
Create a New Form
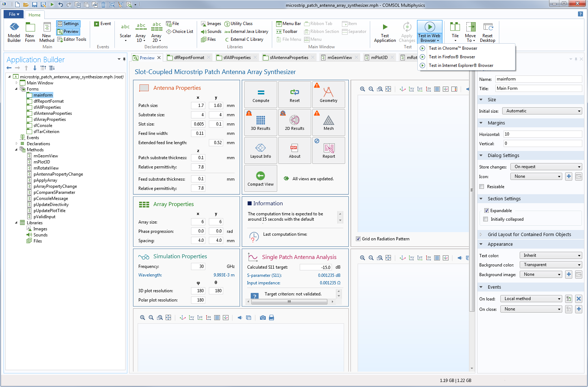pos(30,32)
